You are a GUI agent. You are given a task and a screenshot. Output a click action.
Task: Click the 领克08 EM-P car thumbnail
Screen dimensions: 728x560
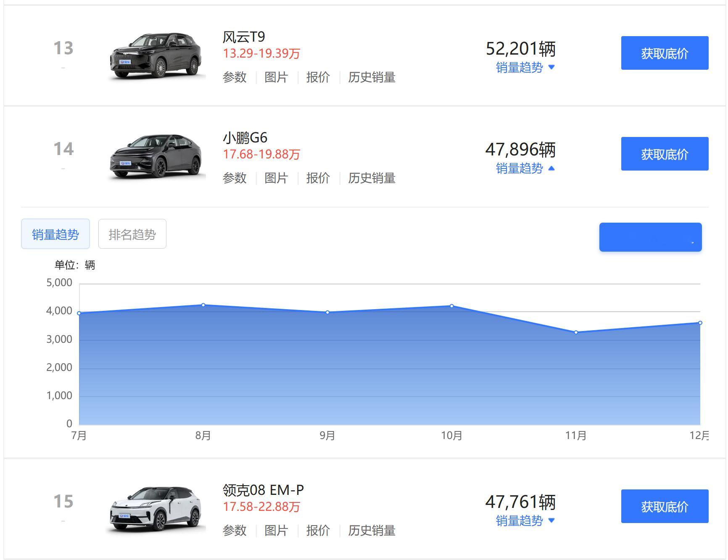coord(156,509)
